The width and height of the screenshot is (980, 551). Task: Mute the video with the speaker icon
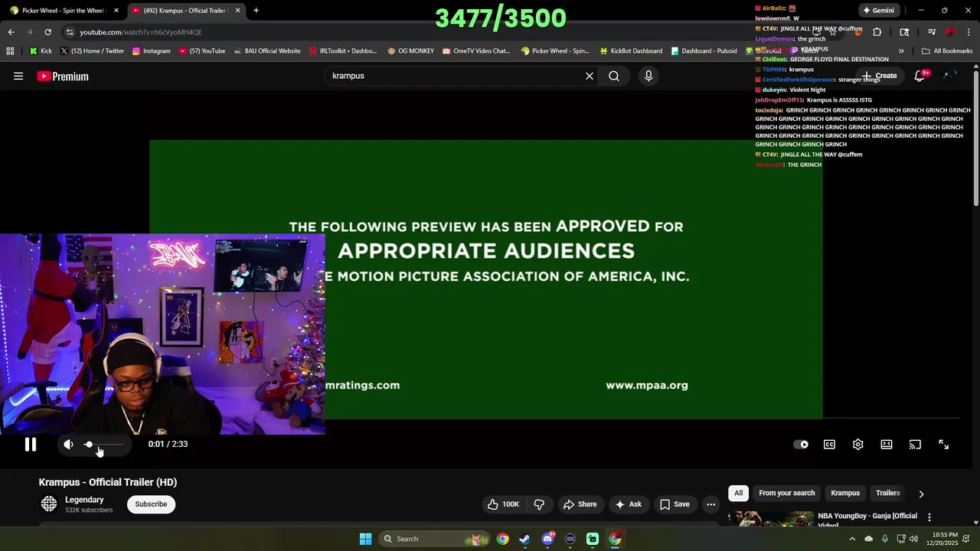pyautogui.click(x=68, y=445)
